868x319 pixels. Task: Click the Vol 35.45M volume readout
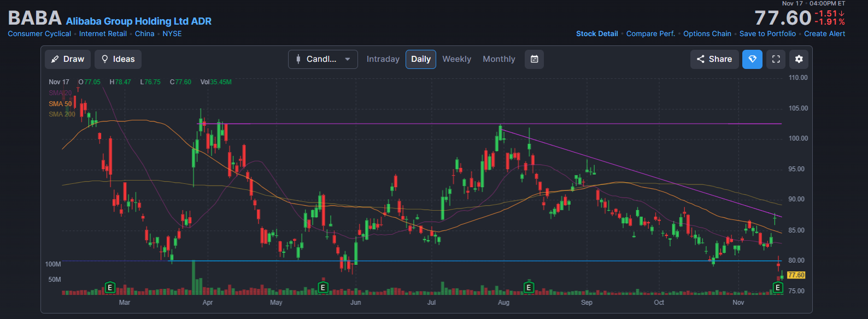tap(216, 82)
